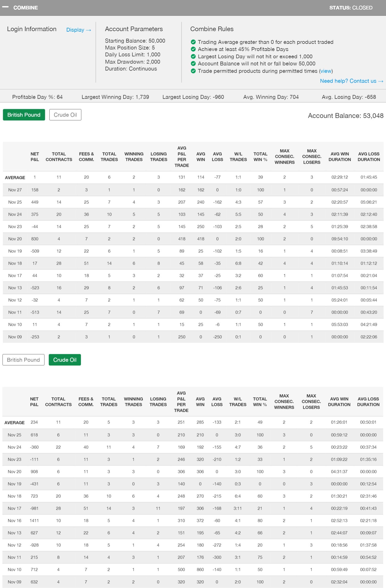Open the Display link for Login Information
This screenshot has height=588, width=386.
coord(78,30)
